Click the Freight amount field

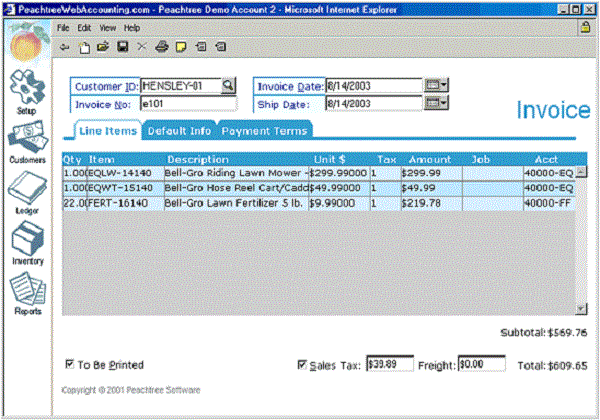point(481,364)
